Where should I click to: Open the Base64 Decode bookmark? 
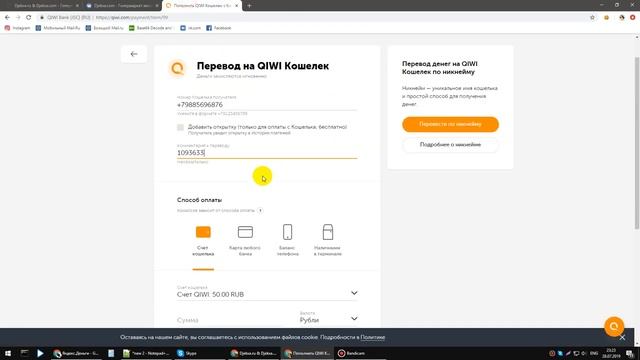(151, 28)
